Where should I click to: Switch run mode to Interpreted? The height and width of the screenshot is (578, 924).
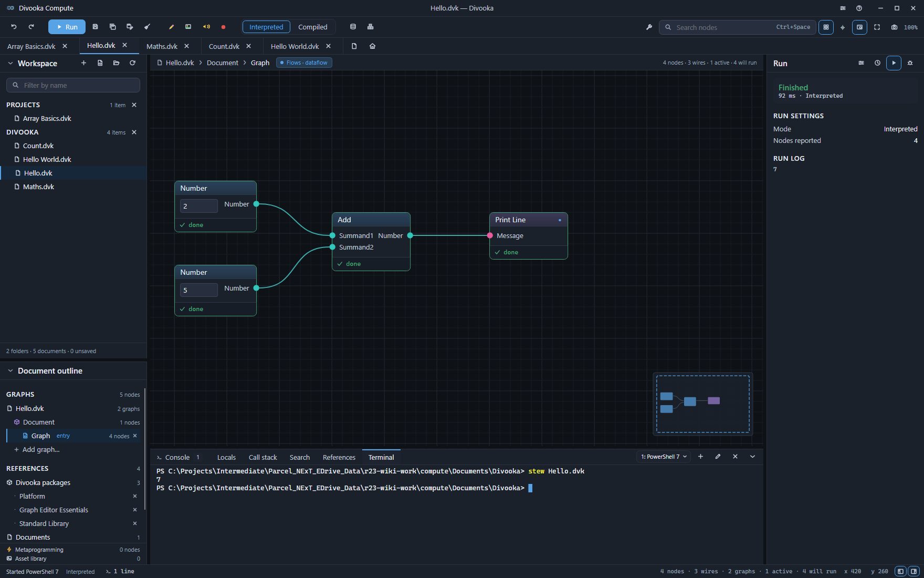pos(266,27)
